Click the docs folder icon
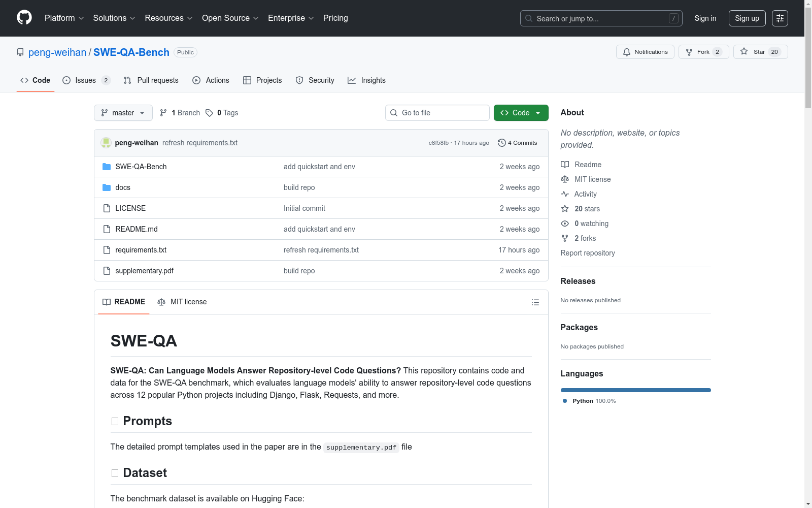 coord(107,187)
